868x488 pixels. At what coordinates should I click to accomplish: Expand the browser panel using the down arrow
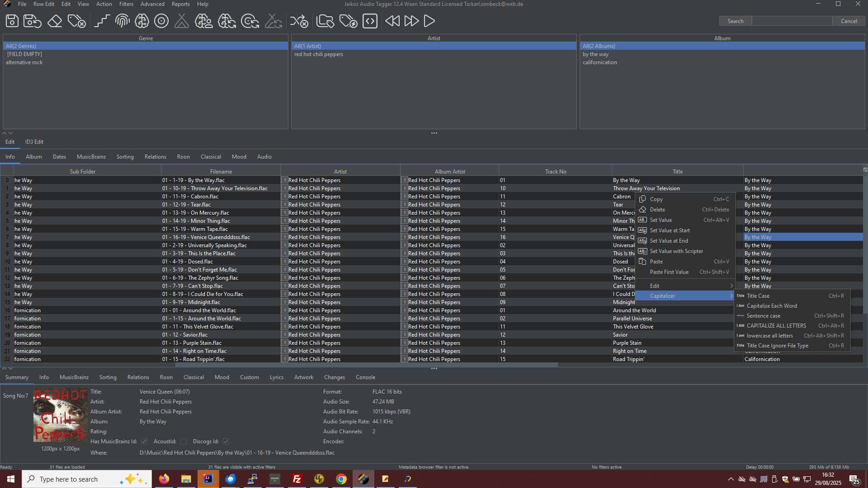click(x=11, y=133)
